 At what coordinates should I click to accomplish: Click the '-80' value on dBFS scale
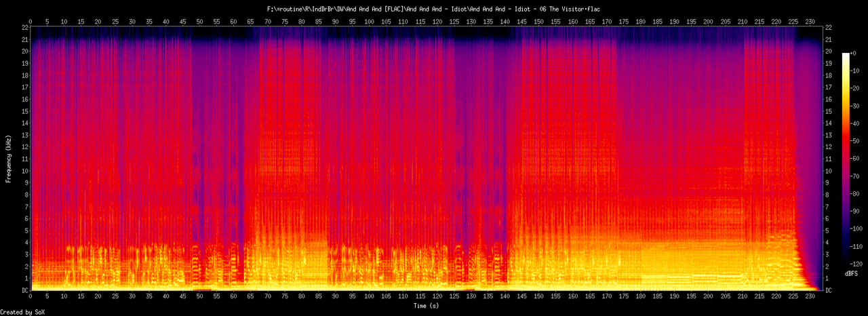(856, 193)
